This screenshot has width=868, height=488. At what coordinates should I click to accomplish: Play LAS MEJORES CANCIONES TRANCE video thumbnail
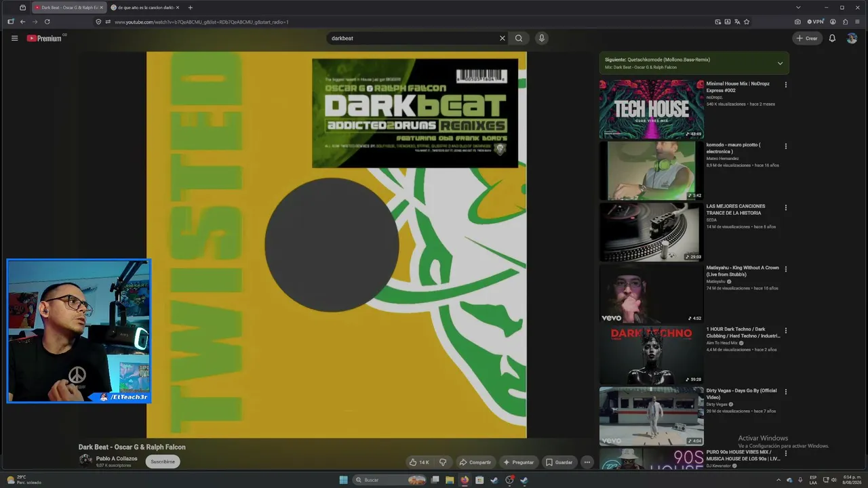(x=651, y=232)
